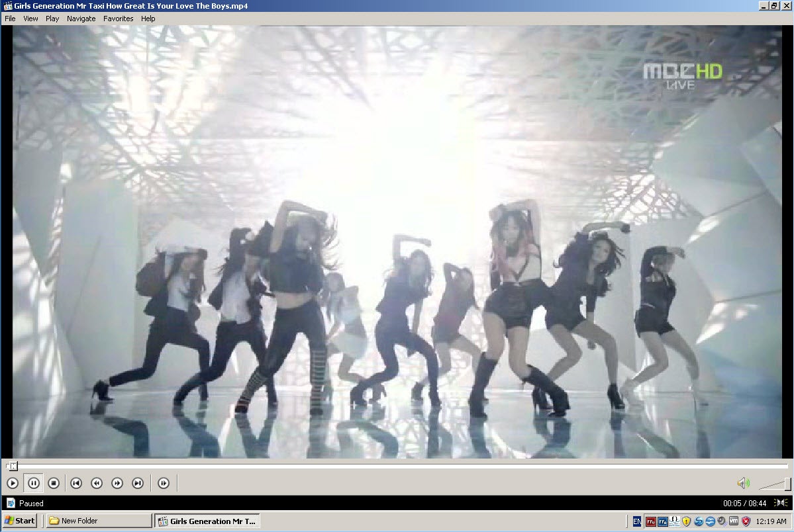This screenshot has width=794, height=532.
Task: Stop the video playback
Action: coord(54,483)
